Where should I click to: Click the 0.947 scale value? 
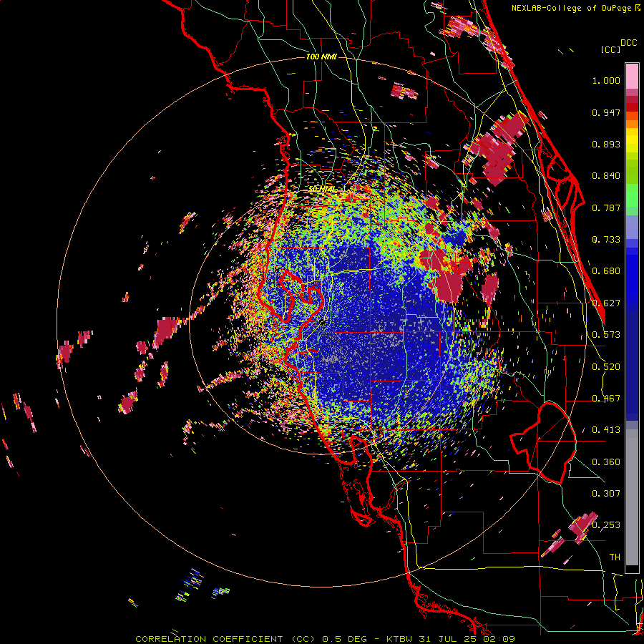tap(606, 112)
